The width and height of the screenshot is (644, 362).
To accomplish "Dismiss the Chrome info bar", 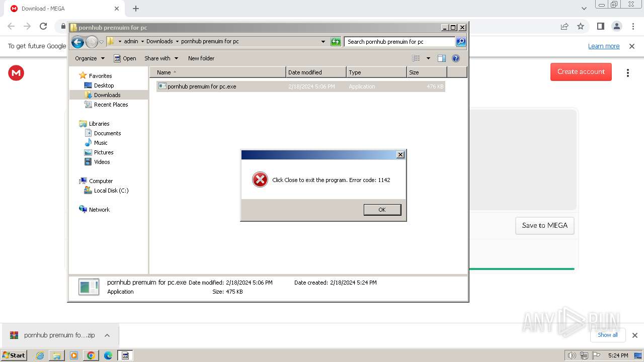I will [x=632, y=46].
